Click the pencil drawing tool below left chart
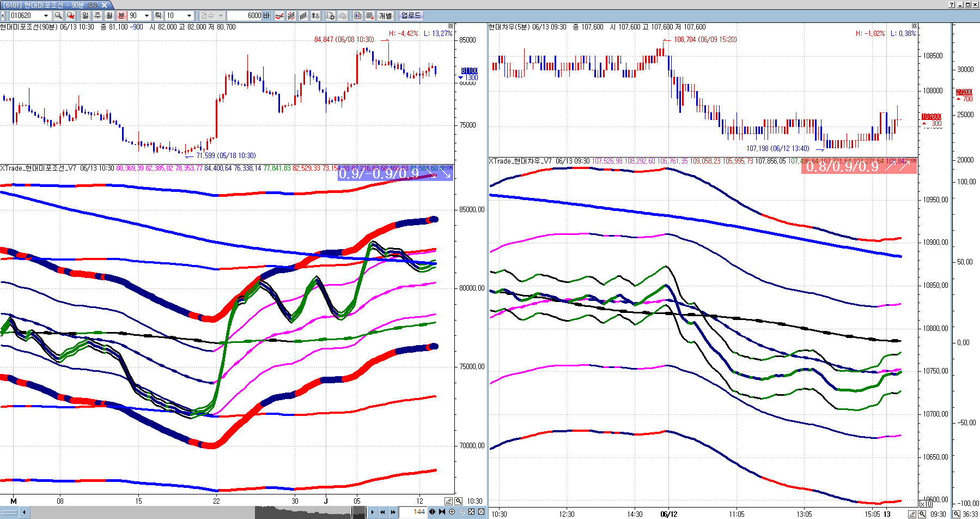 (449, 501)
